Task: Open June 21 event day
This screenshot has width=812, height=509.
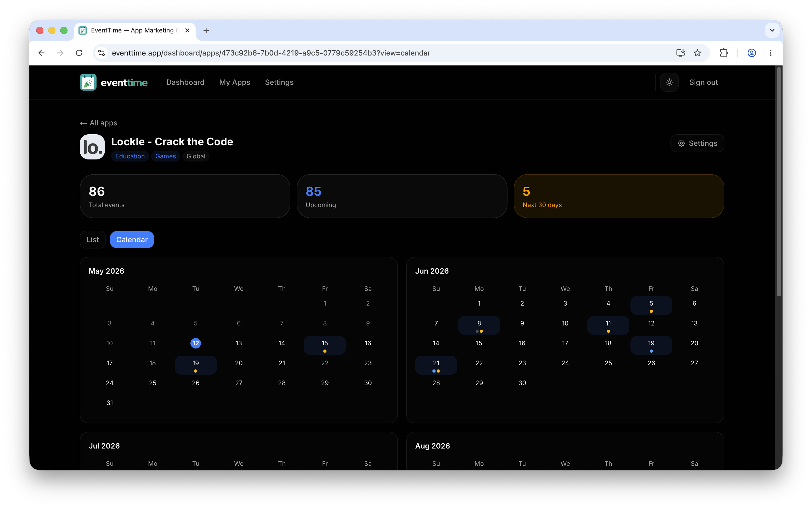Action: pos(436,365)
